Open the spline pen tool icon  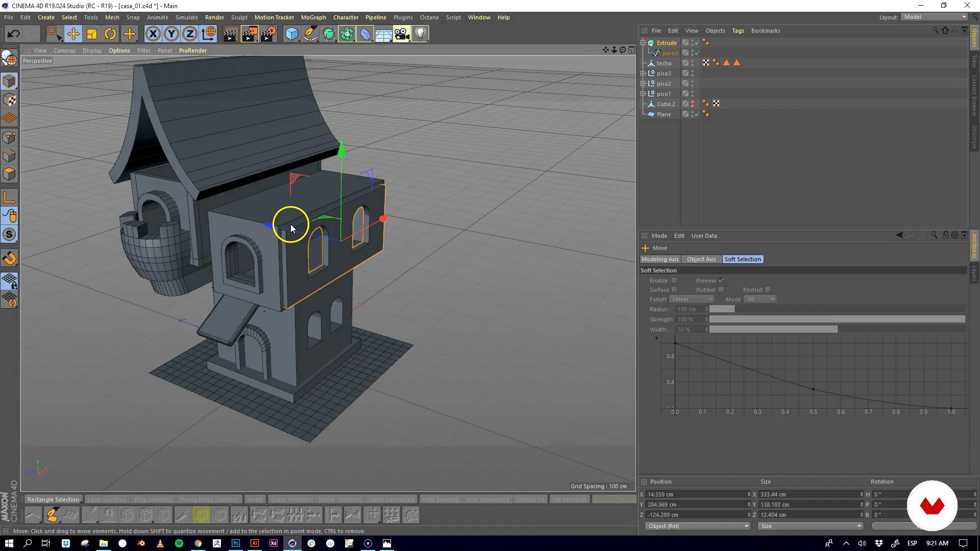310,34
